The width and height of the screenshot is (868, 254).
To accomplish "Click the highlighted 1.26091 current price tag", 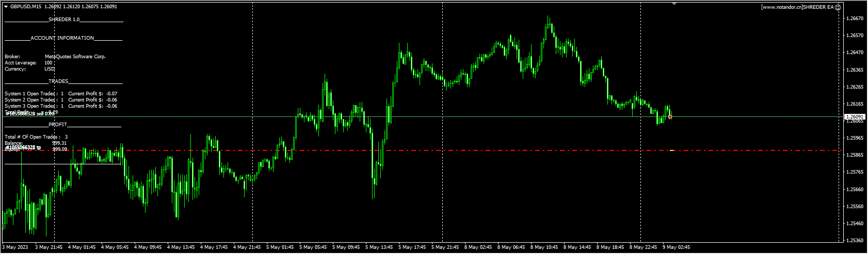I will (x=855, y=117).
